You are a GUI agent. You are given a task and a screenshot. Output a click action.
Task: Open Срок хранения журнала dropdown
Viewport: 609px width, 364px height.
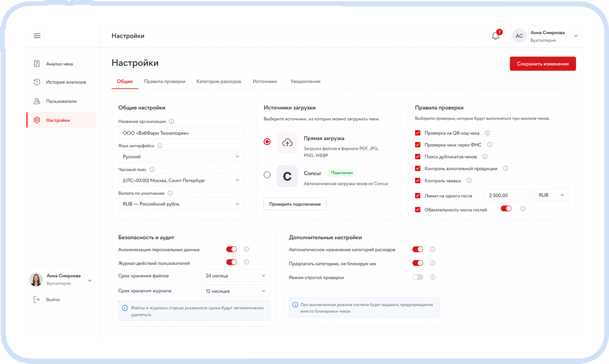tap(236, 291)
